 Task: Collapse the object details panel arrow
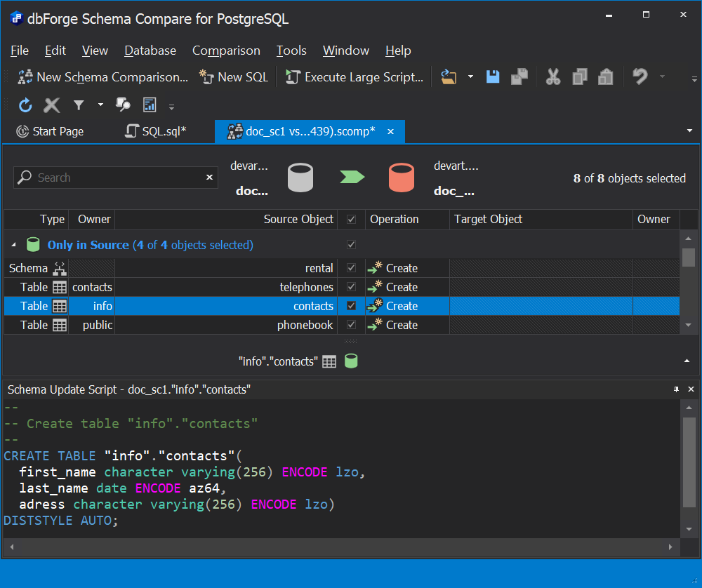click(687, 361)
